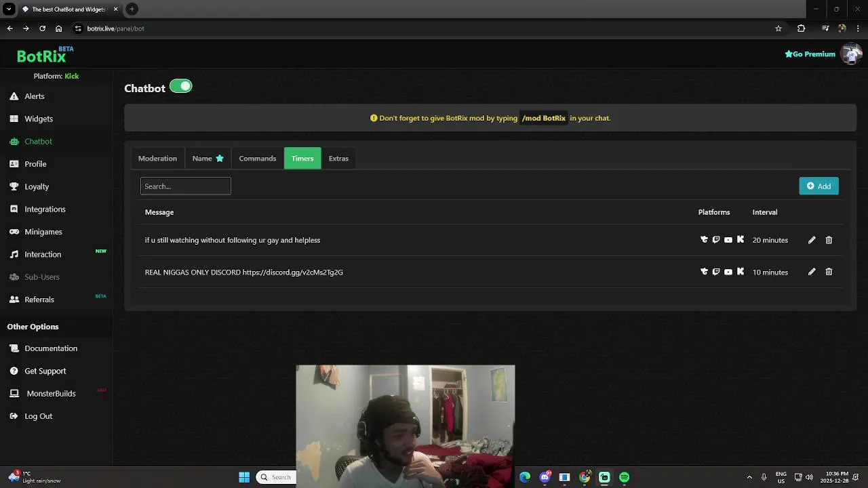Click the Twitch icon on the 20 minutes timer
Screen dimensions: 868x488
[x=716, y=240]
